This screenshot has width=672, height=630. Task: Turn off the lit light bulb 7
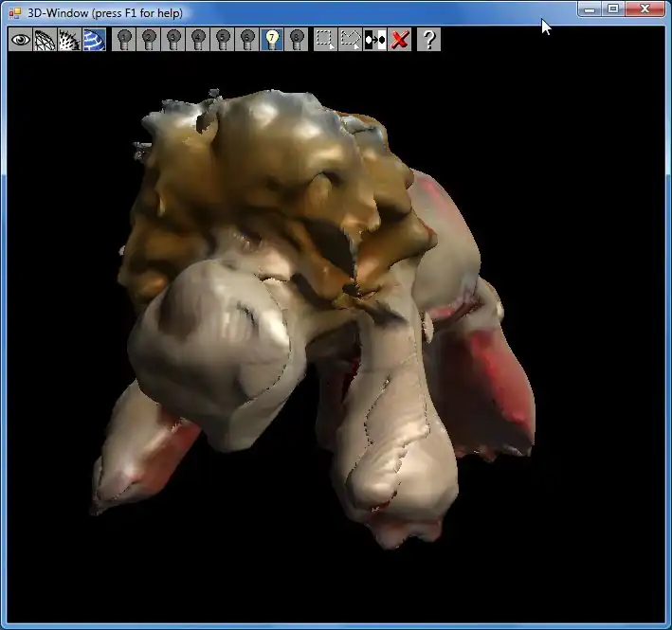click(x=272, y=39)
